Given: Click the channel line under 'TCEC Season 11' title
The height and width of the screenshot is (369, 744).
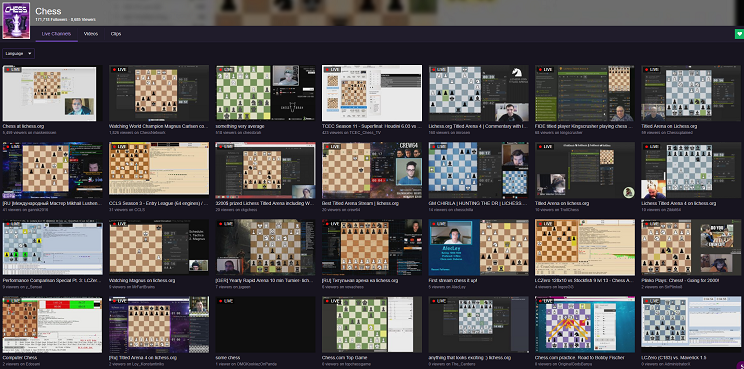Looking at the screenshot, I should pos(351,133).
